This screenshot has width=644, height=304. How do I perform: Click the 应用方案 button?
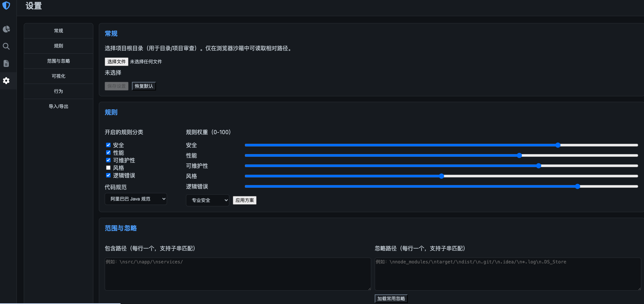(245, 200)
